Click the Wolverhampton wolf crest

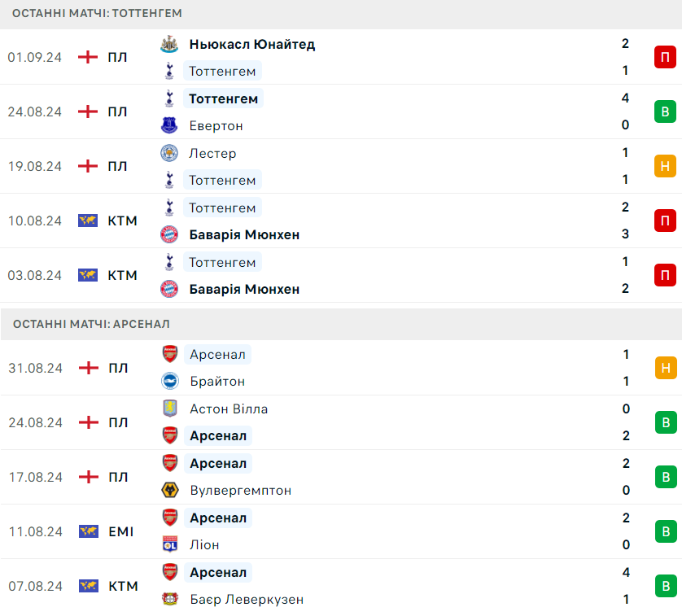(170, 490)
